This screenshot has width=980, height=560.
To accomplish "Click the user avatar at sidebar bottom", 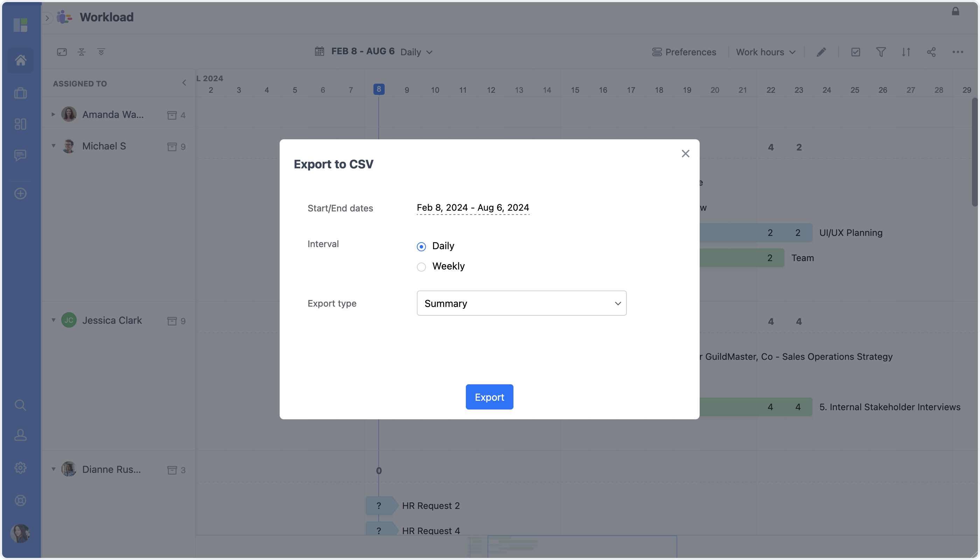I will [20, 533].
